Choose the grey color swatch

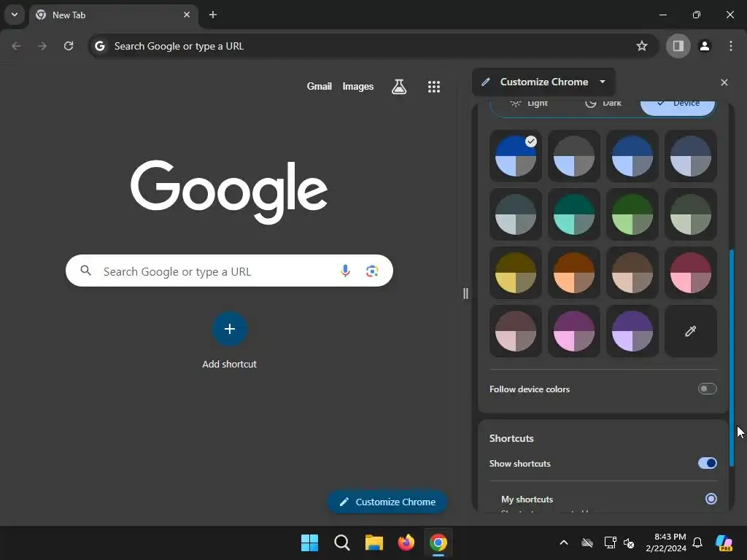[x=573, y=156]
